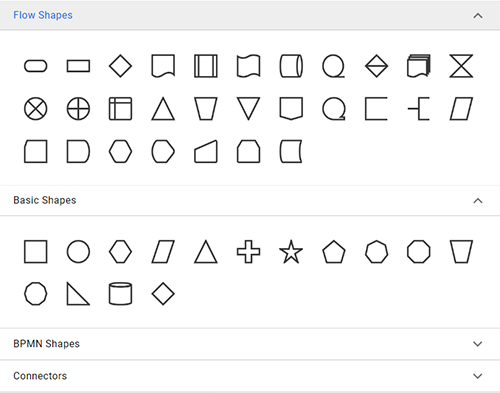Click the Connectors header label
Screen dimensions: 500x393
(40, 376)
